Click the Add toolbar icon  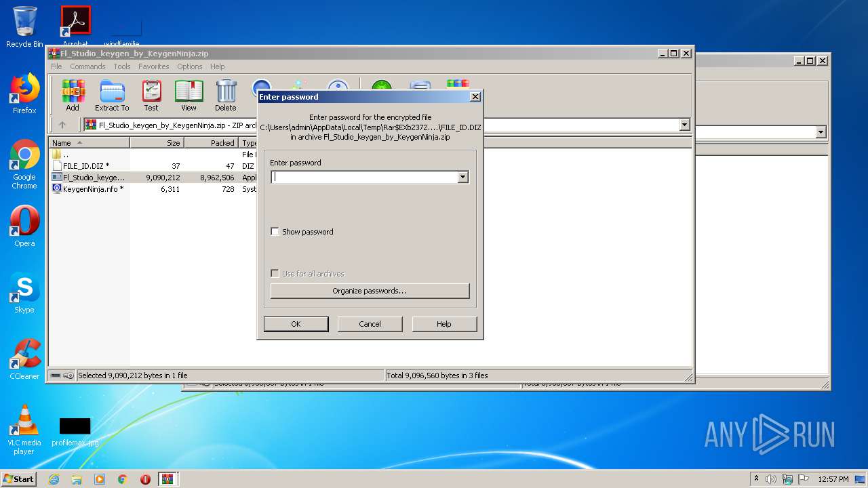point(73,95)
